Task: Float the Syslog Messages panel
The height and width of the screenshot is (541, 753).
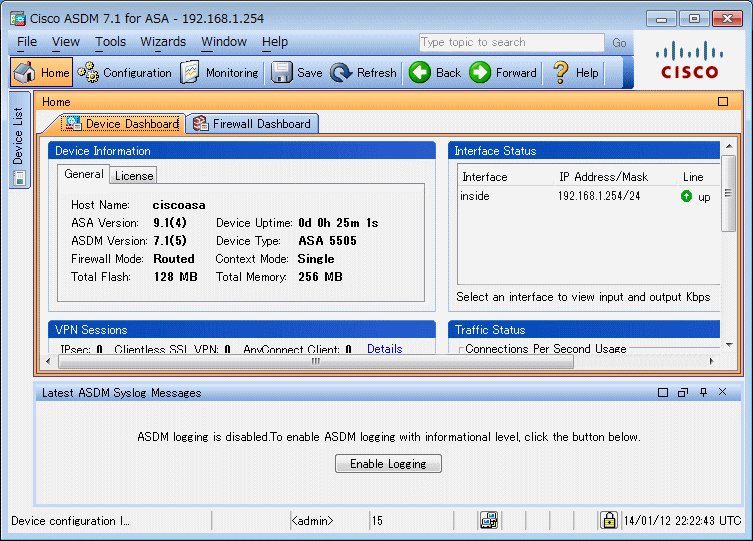Action: click(683, 393)
